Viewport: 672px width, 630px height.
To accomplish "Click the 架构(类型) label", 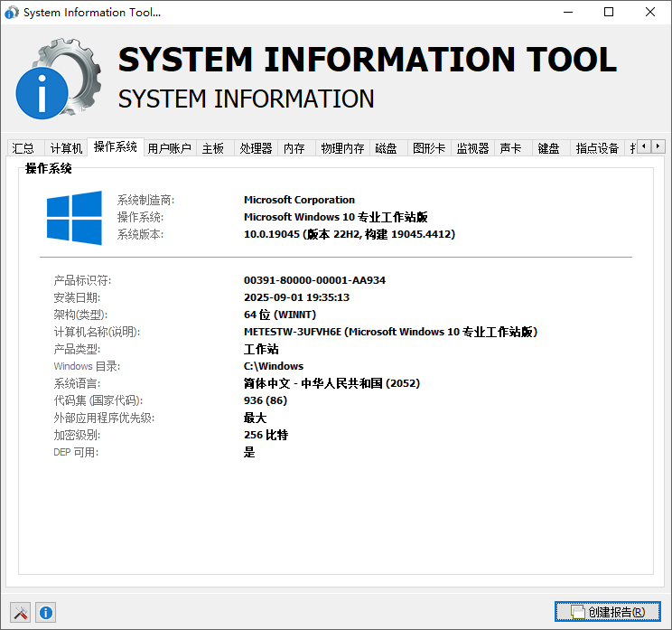I will [80, 315].
